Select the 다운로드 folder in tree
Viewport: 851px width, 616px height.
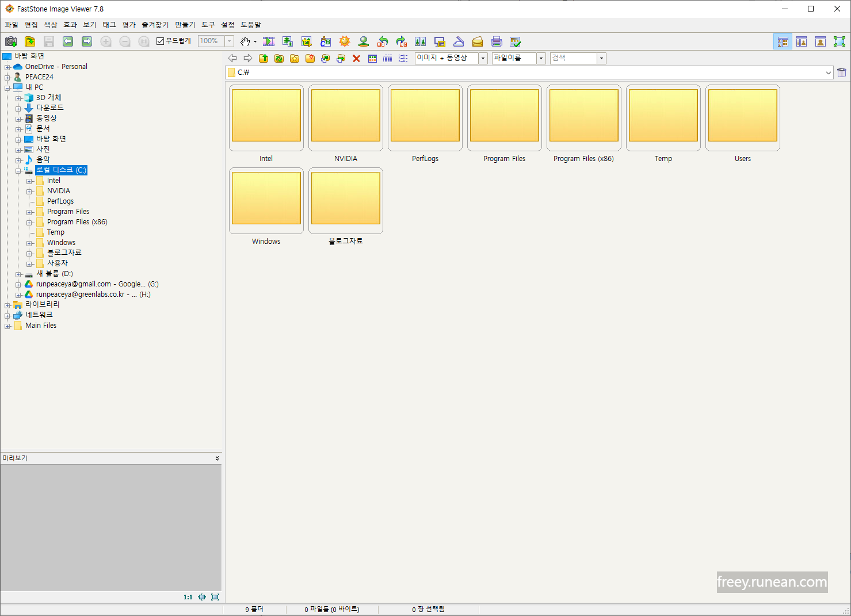pos(50,108)
